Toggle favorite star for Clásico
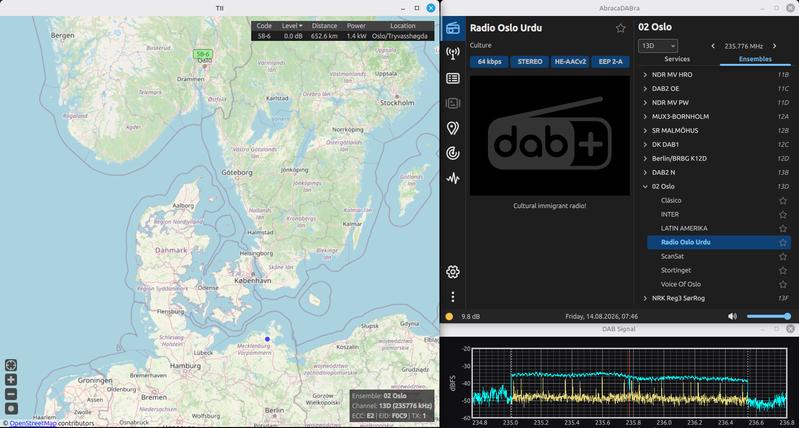Image resolution: width=799 pixels, height=428 pixels. [783, 201]
